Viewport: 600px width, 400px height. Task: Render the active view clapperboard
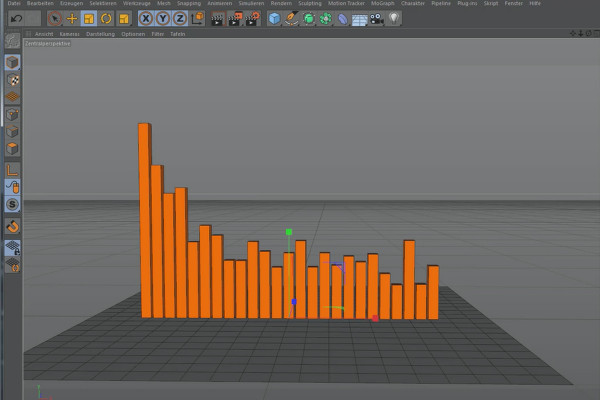pos(218,19)
